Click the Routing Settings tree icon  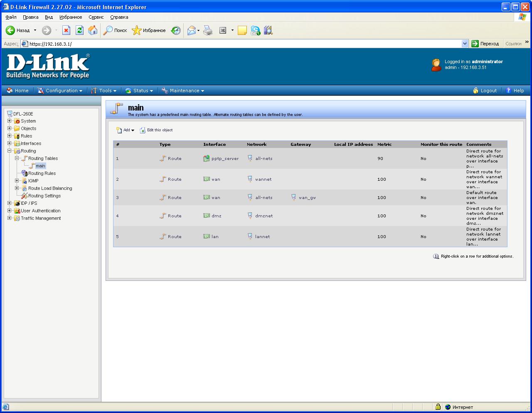(x=25, y=196)
